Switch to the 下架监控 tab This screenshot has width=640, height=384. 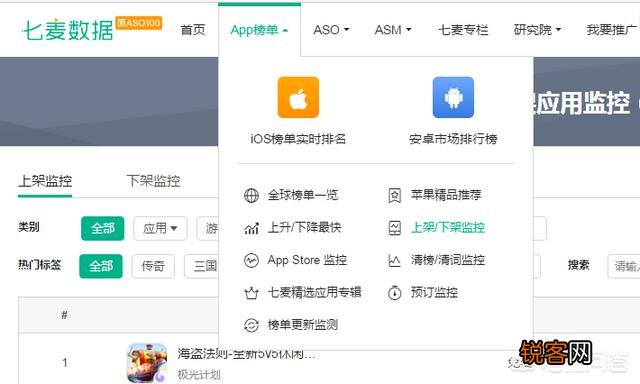(153, 181)
